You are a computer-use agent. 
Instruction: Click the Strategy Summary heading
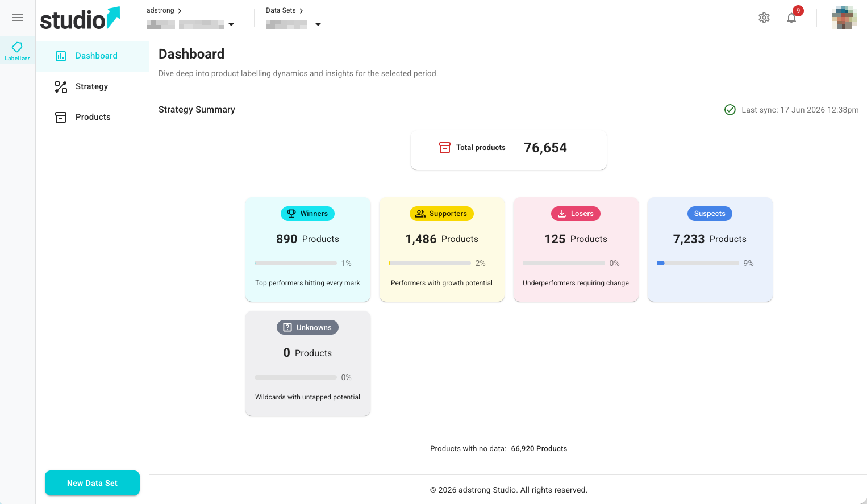point(197,110)
